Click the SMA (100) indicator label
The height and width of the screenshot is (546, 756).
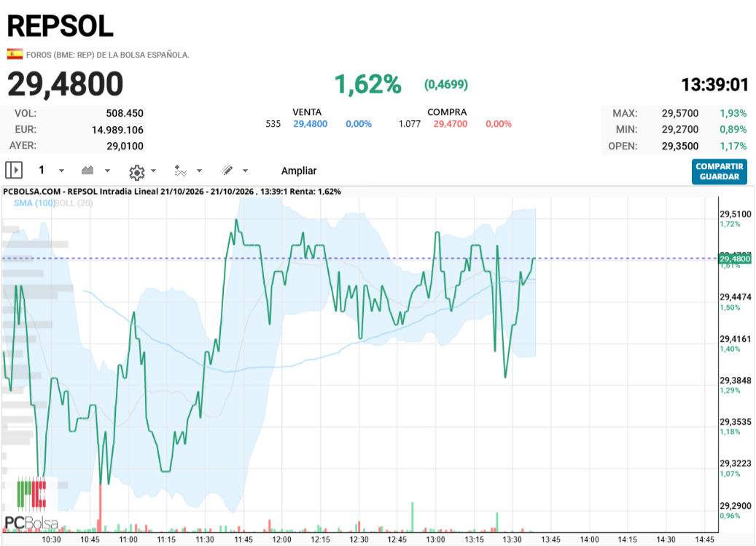tap(34, 203)
